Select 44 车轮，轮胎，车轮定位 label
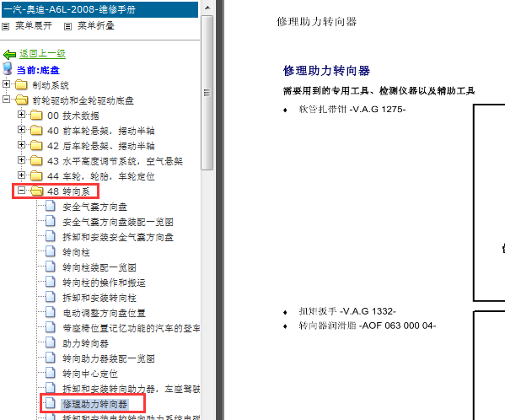This screenshot has height=420, width=505. coord(101,176)
